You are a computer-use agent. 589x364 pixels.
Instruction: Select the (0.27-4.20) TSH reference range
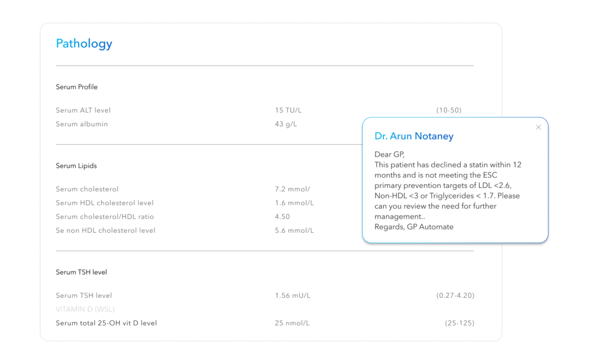(x=455, y=296)
